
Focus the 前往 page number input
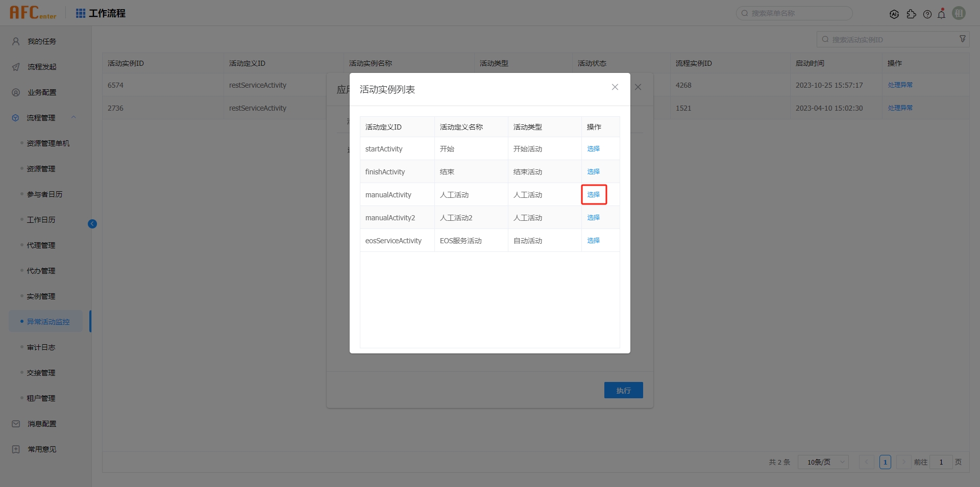tap(941, 462)
